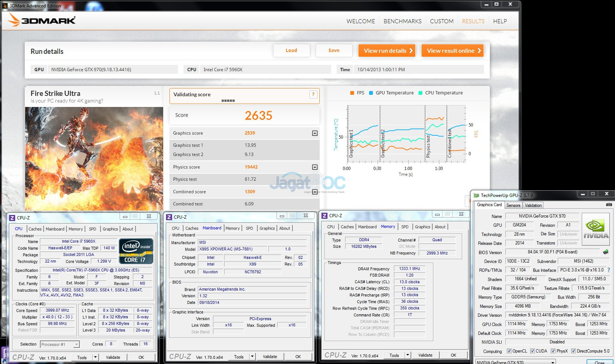Viewport: 615px width, 364px height.
Task: Click the View result online button
Action: tap(453, 51)
